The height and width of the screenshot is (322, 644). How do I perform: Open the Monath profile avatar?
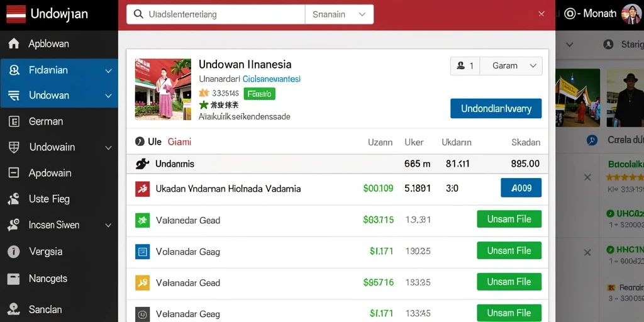[x=631, y=14]
